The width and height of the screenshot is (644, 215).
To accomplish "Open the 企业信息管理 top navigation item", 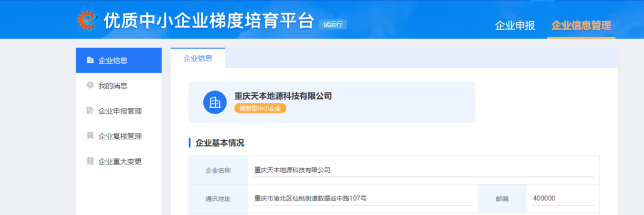I will pos(581,26).
